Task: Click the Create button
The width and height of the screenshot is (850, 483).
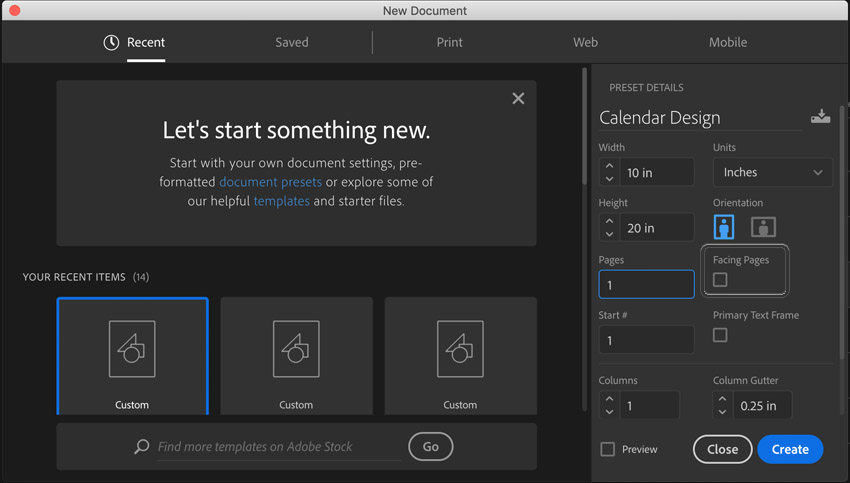Action: click(790, 449)
